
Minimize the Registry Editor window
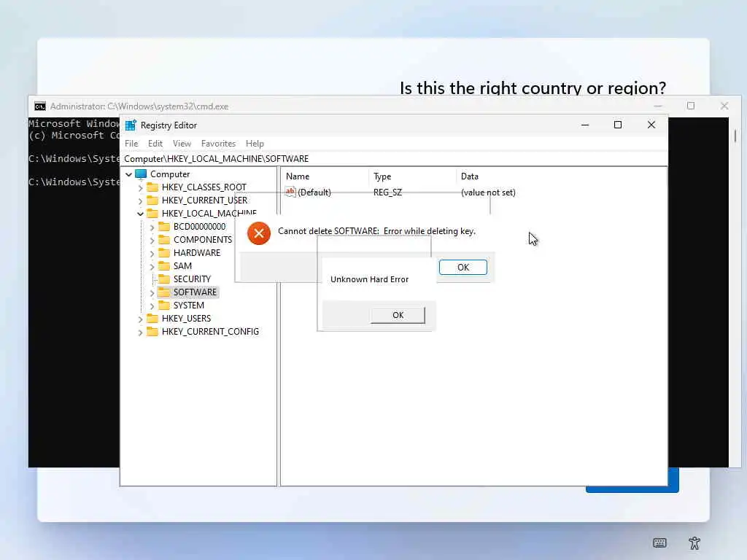(585, 125)
